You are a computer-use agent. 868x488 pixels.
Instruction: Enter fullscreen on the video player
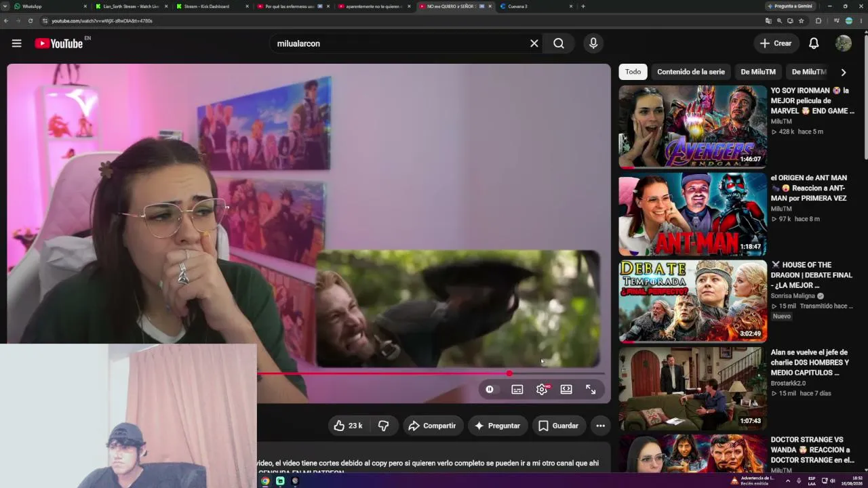[591, 390]
